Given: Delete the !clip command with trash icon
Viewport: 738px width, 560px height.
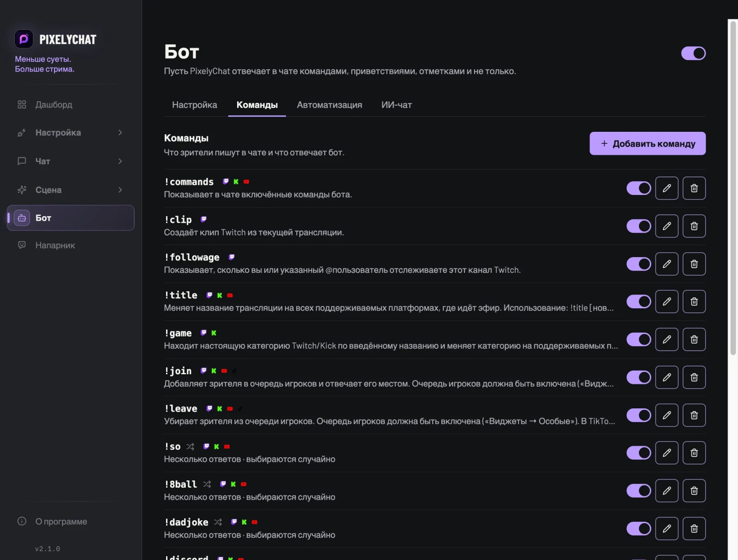Looking at the screenshot, I should point(694,226).
